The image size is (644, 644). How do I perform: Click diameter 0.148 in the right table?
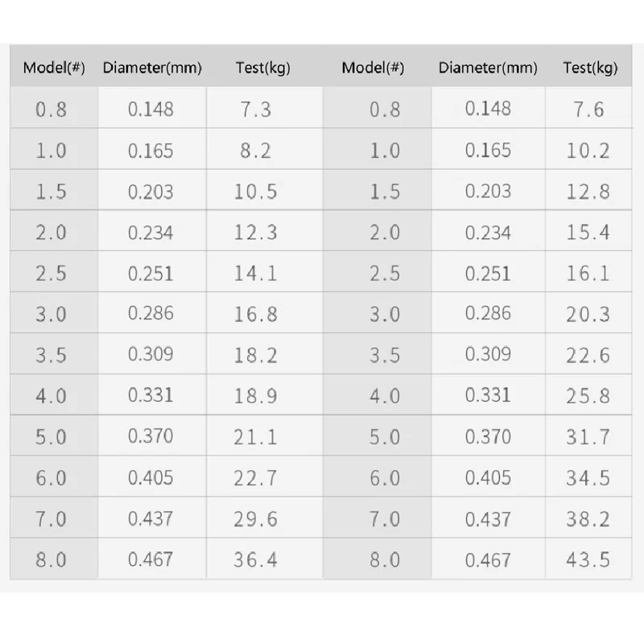[488, 109]
